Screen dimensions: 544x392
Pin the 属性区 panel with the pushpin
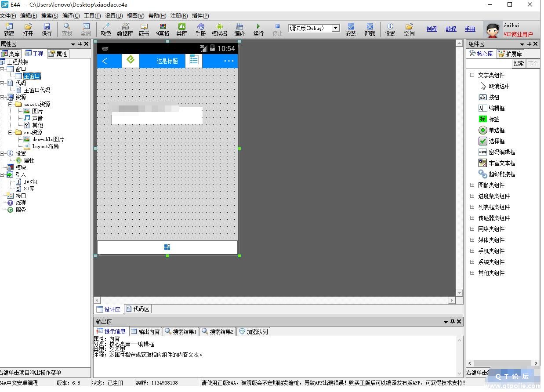[80, 44]
